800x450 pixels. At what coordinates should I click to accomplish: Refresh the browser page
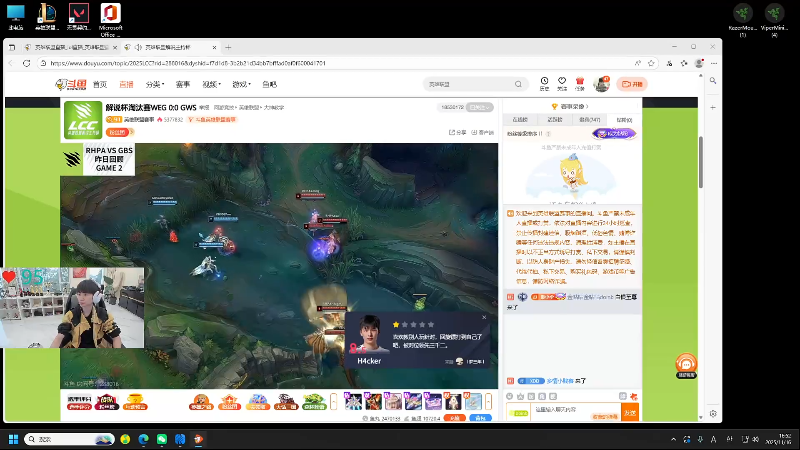(x=27, y=63)
